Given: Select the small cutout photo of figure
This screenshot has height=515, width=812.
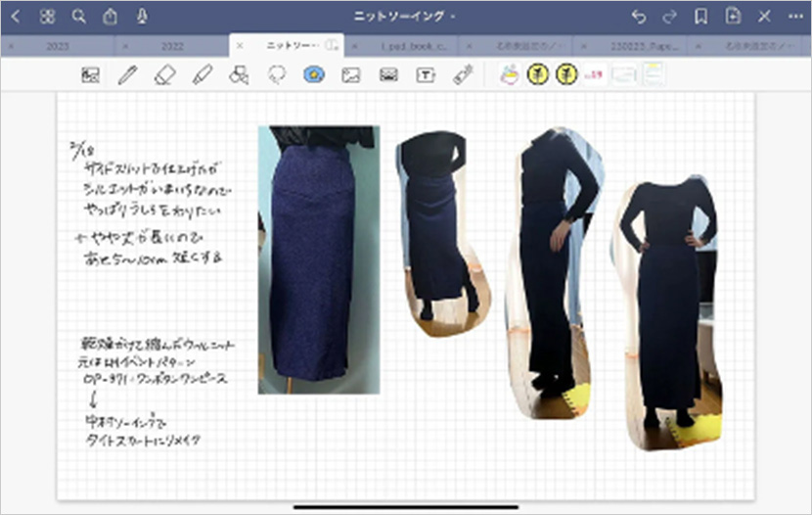Looking at the screenshot, I should pos(442,233).
